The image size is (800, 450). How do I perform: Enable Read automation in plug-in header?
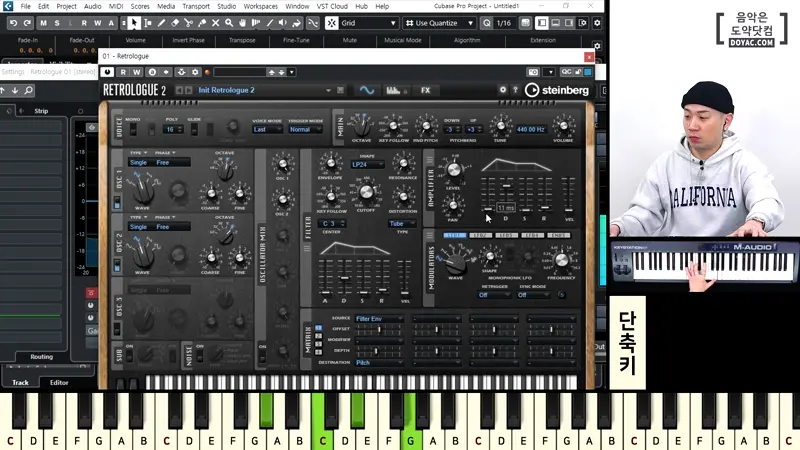(123, 72)
